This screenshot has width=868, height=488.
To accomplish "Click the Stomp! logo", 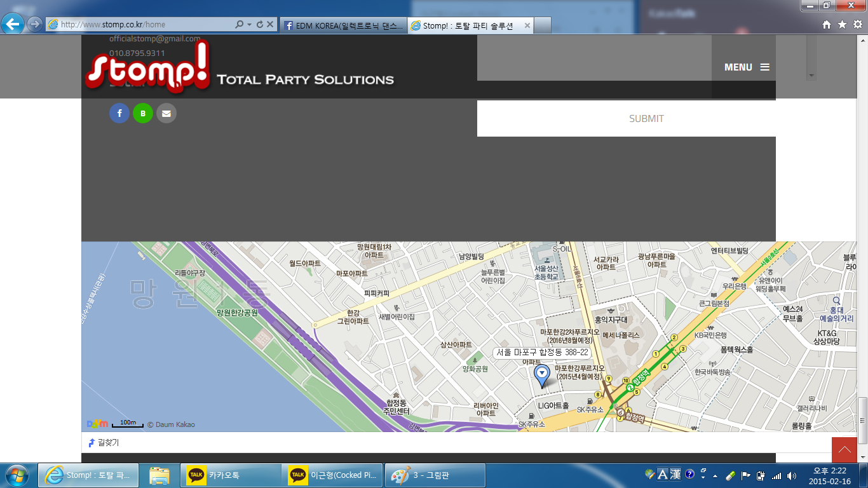I will coord(147,66).
